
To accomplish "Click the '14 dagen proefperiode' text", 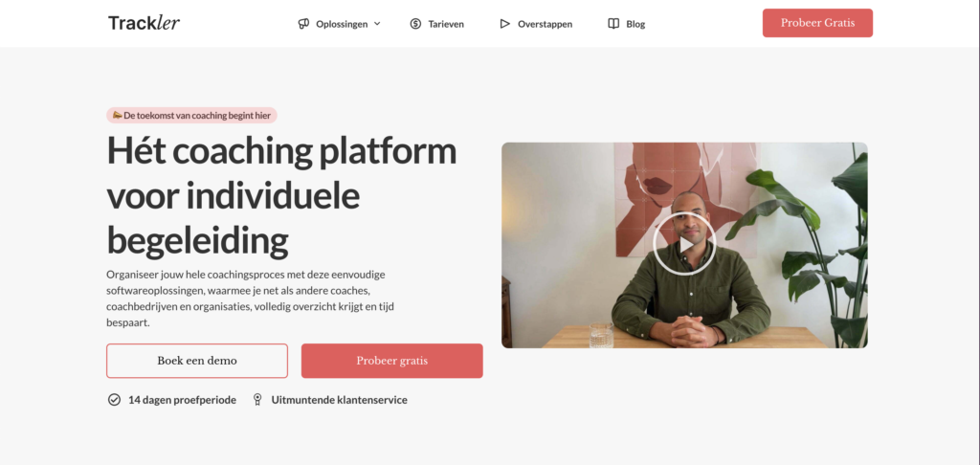I will [182, 400].
